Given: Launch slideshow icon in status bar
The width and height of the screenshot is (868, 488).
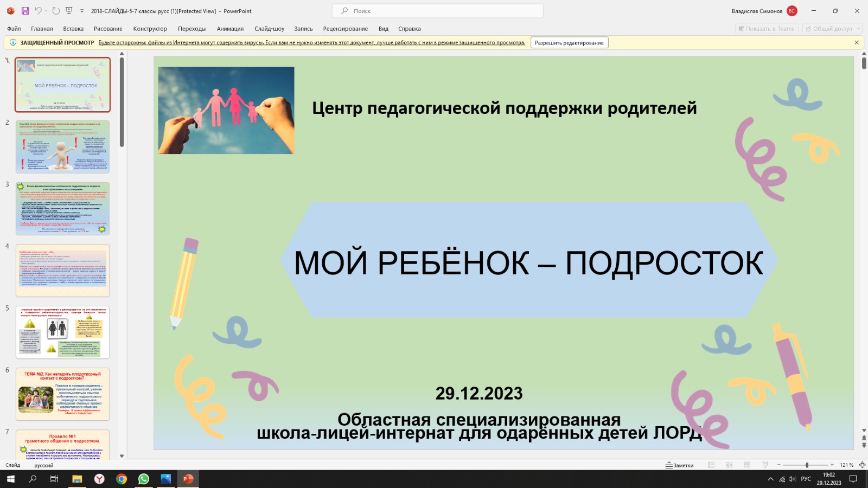Looking at the screenshot, I should pos(765,465).
